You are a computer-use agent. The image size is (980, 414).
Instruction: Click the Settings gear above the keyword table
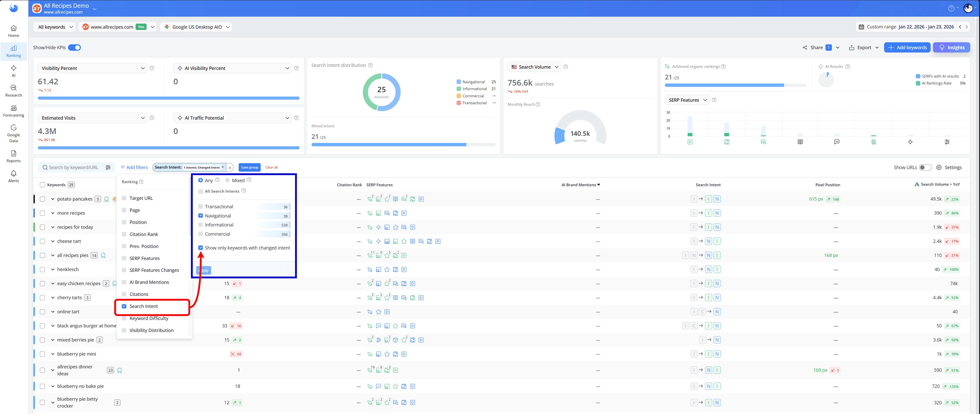(939, 167)
